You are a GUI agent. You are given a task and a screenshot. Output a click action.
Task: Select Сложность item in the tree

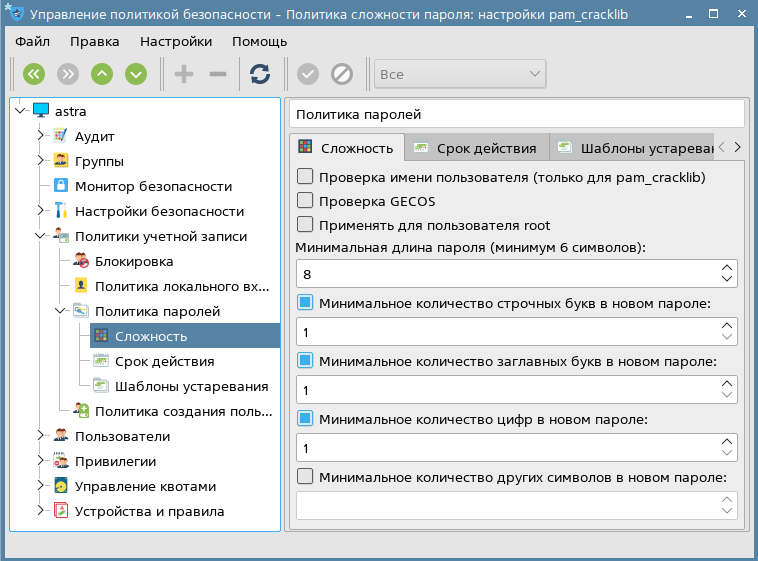pos(185,336)
